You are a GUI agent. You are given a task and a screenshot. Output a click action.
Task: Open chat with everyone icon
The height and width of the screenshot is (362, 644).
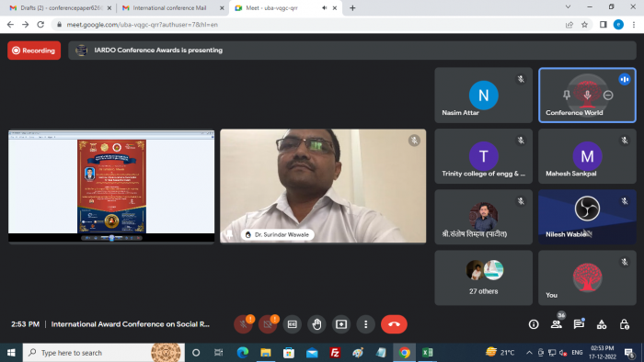(x=579, y=324)
